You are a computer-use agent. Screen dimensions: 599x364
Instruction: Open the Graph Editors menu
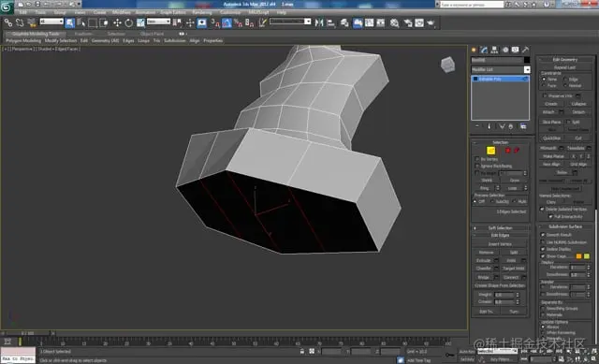(x=172, y=12)
